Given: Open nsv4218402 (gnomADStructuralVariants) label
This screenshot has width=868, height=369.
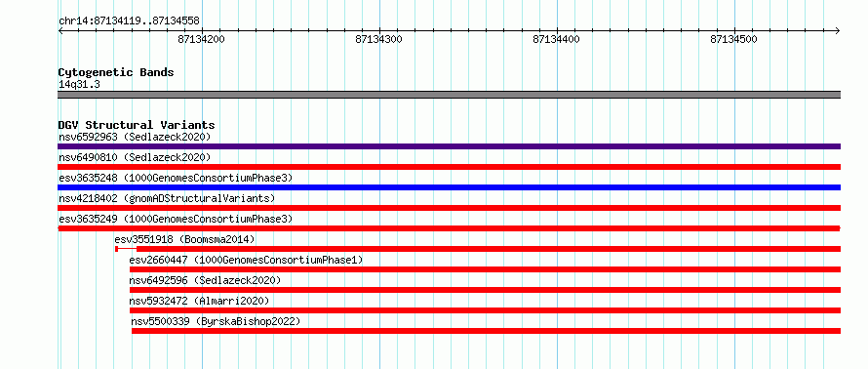Looking at the screenshot, I should coord(167,198).
